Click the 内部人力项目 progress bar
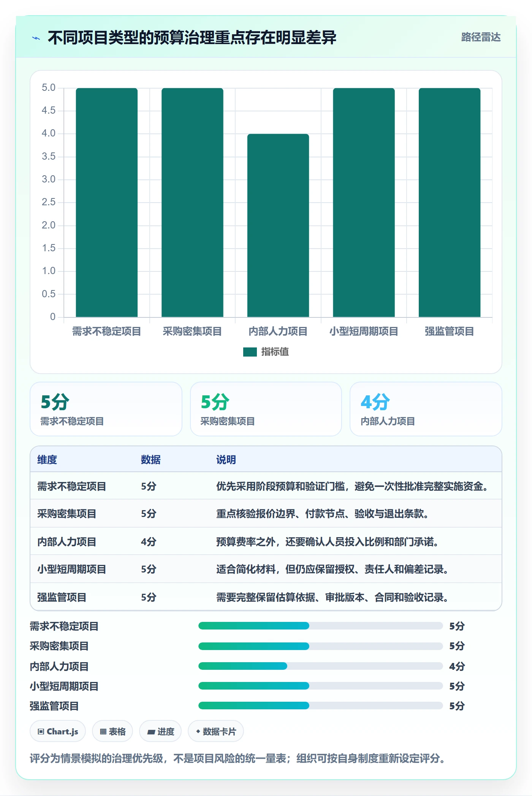Image resolution: width=532 pixels, height=796 pixels. [x=320, y=666]
